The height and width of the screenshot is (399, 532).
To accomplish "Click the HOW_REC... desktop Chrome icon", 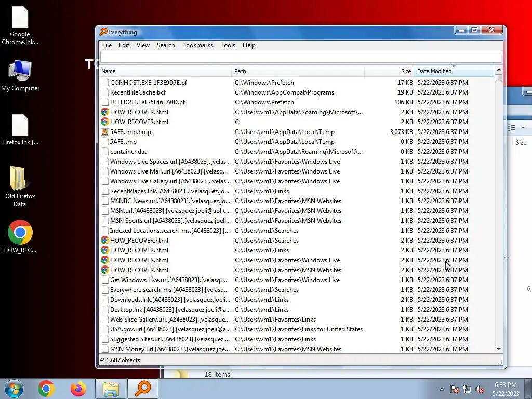I will [20, 237].
